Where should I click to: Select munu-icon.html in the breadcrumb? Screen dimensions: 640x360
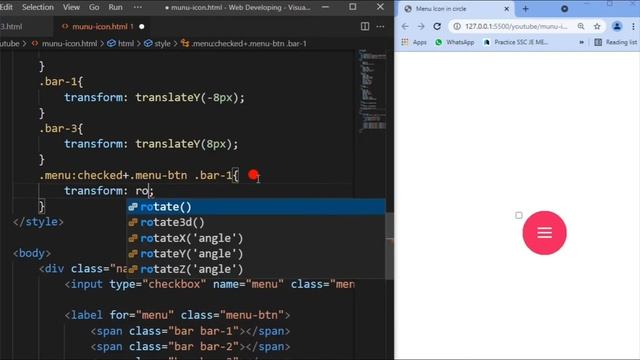tap(69, 43)
